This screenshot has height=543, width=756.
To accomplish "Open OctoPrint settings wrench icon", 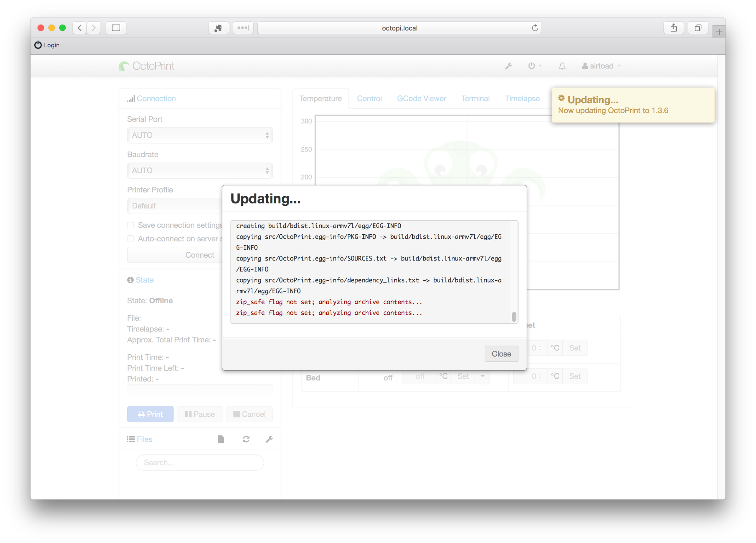I will point(508,66).
